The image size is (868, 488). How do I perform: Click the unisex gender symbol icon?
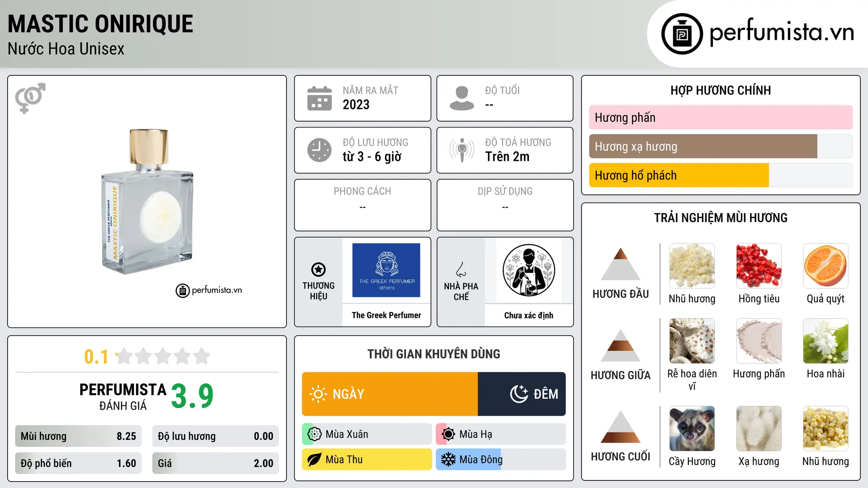coord(30,98)
